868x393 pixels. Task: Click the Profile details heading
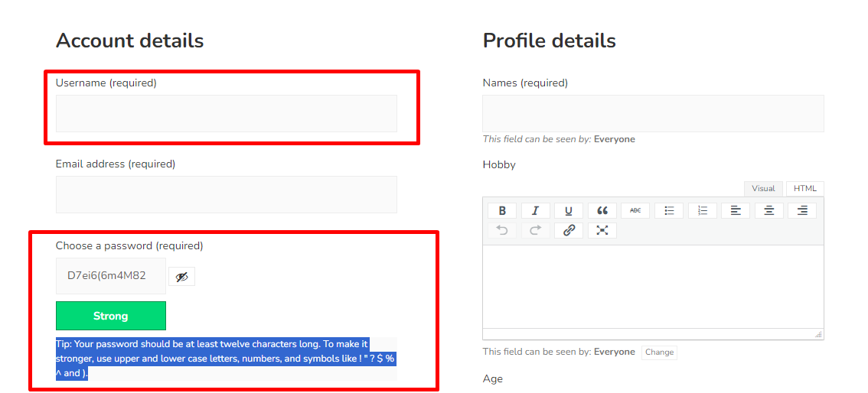point(549,41)
